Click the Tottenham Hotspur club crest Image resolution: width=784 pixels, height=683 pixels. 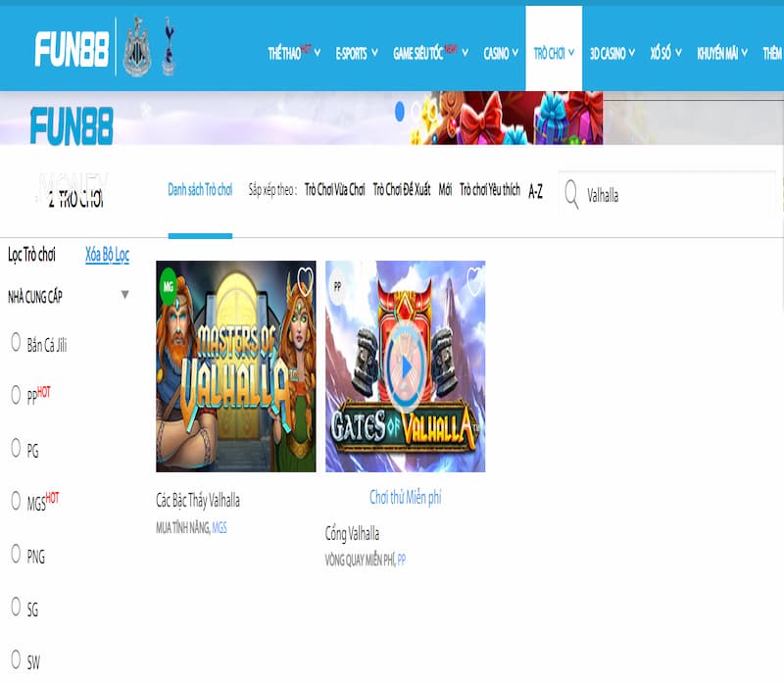(x=168, y=47)
